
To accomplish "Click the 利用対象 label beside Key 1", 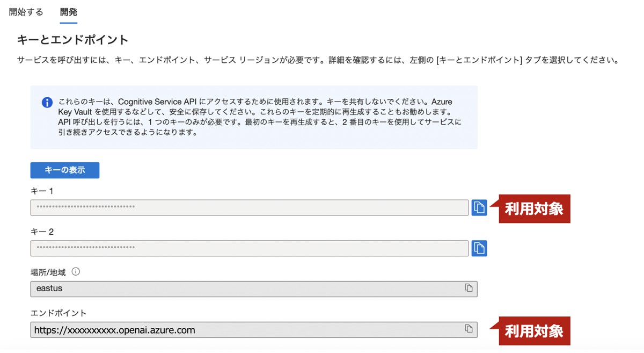I will click(534, 208).
